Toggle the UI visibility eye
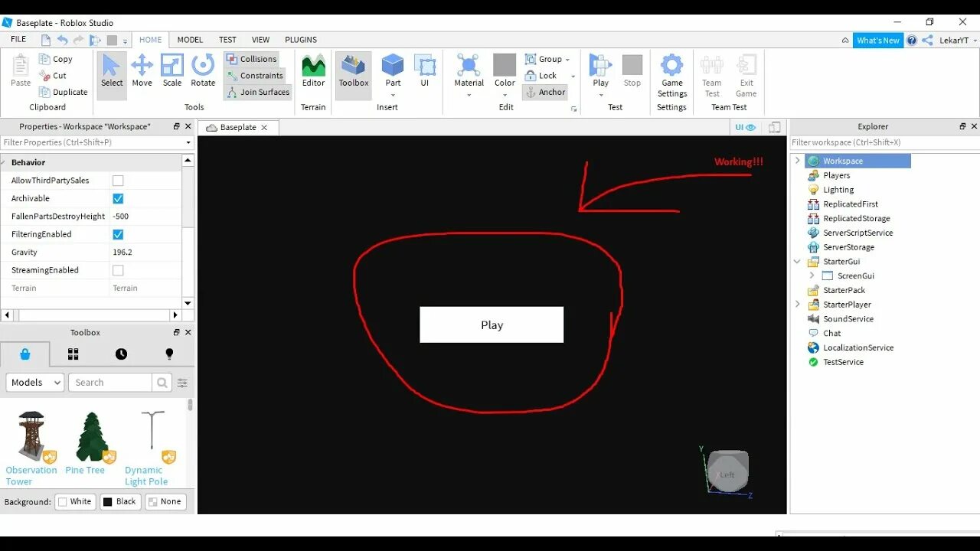Image resolution: width=980 pixels, height=551 pixels. tap(745, 127)
